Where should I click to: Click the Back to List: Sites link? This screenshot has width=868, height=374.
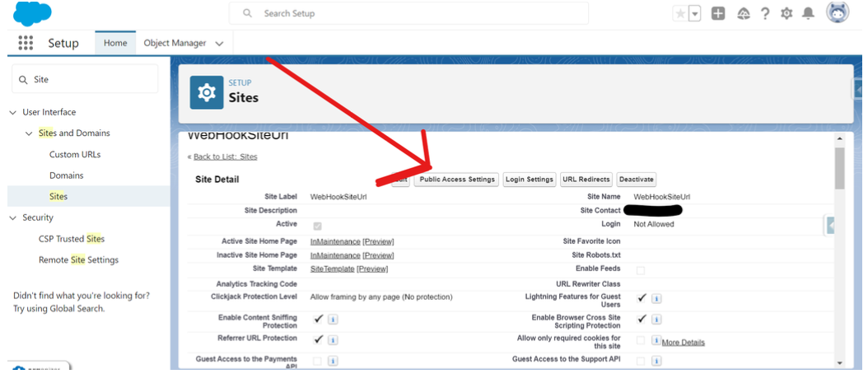click(225, 157)
